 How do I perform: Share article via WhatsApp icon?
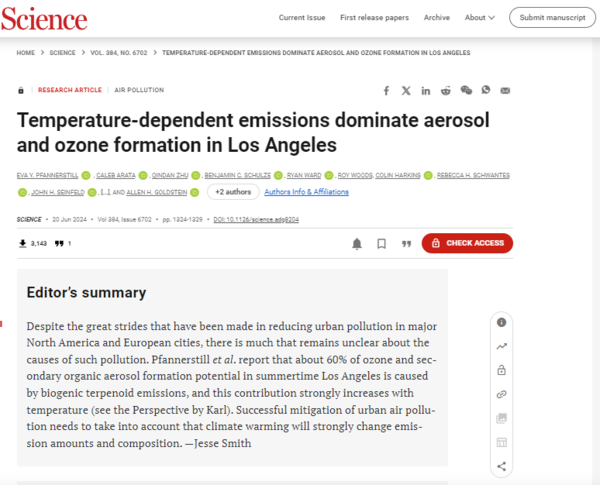(x=485, y=90)
